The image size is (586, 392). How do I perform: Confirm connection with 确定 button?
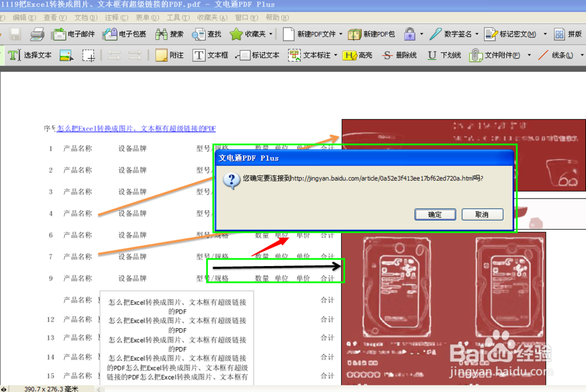point(435,214)
